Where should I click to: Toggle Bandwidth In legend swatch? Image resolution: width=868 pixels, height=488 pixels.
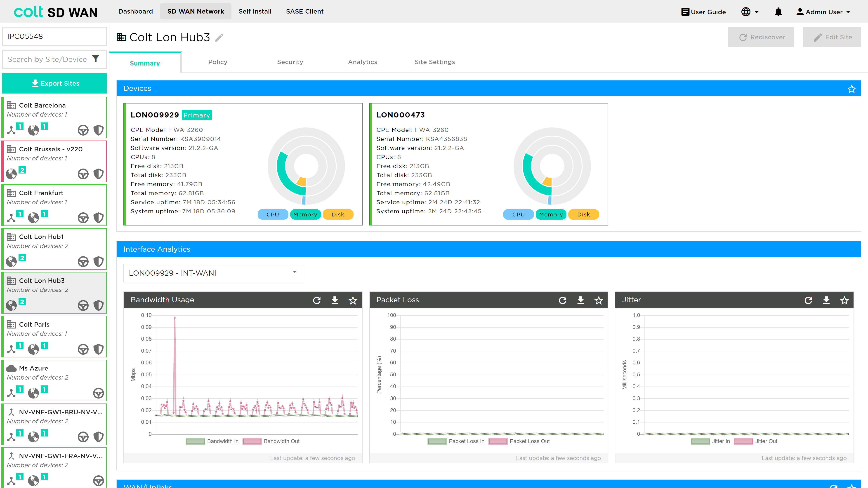point(196,441)
